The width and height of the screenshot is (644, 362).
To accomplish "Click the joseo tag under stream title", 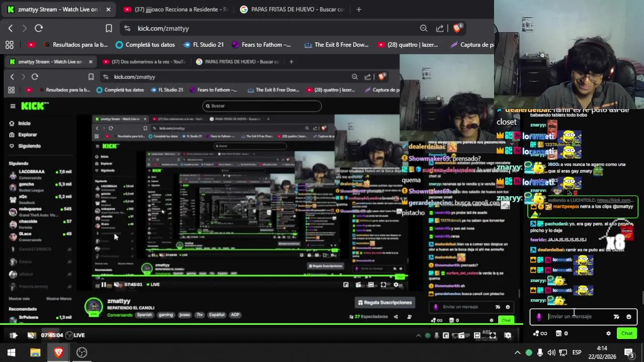I will pyautogui.click(x=185, y=315).
